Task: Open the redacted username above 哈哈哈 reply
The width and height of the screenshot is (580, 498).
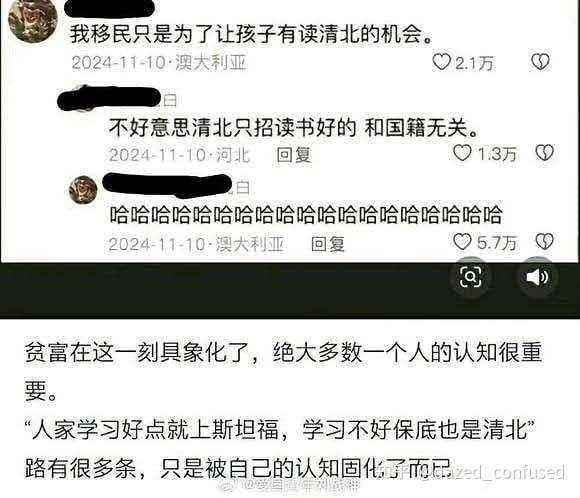Action: 167,186
